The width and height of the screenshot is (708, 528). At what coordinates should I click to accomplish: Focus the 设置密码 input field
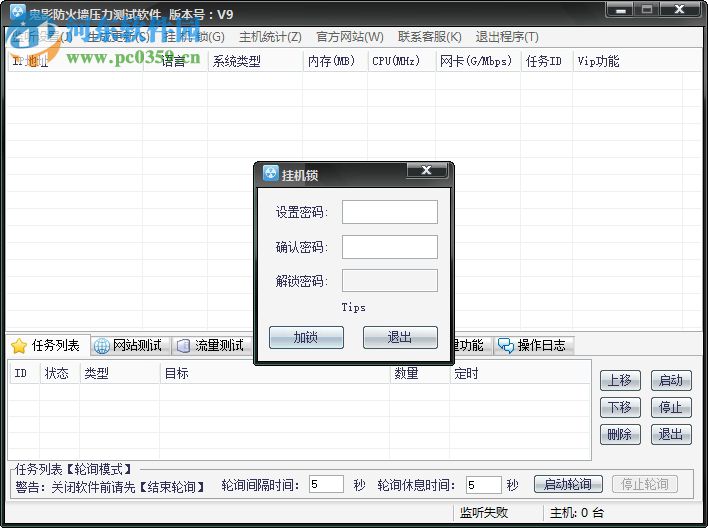pyautogui.click(x=390, y=212)
